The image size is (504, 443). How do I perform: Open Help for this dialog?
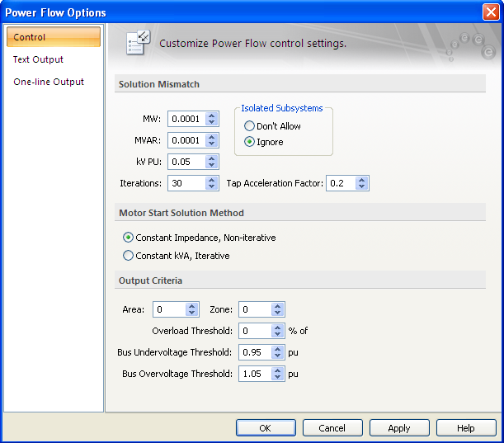(x=466, y=428)
